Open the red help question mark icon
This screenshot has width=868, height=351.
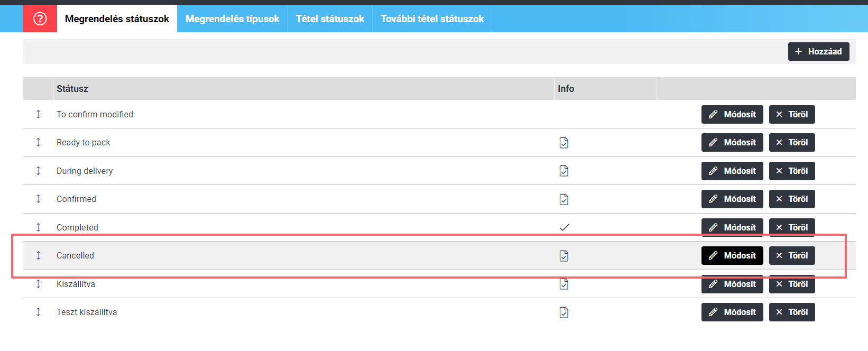(x=40, y=19)
